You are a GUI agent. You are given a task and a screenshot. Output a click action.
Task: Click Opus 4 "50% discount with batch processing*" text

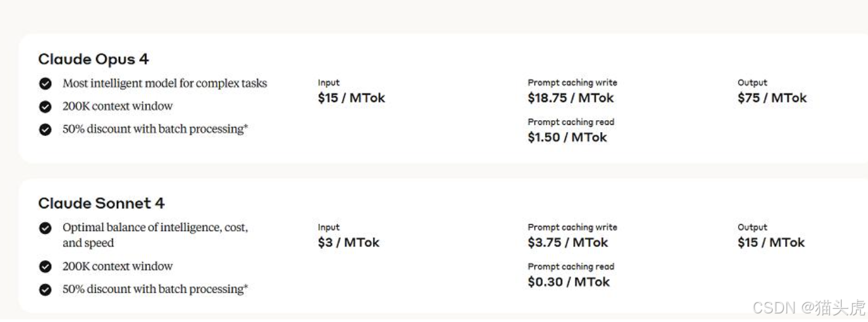click(155, 129)
